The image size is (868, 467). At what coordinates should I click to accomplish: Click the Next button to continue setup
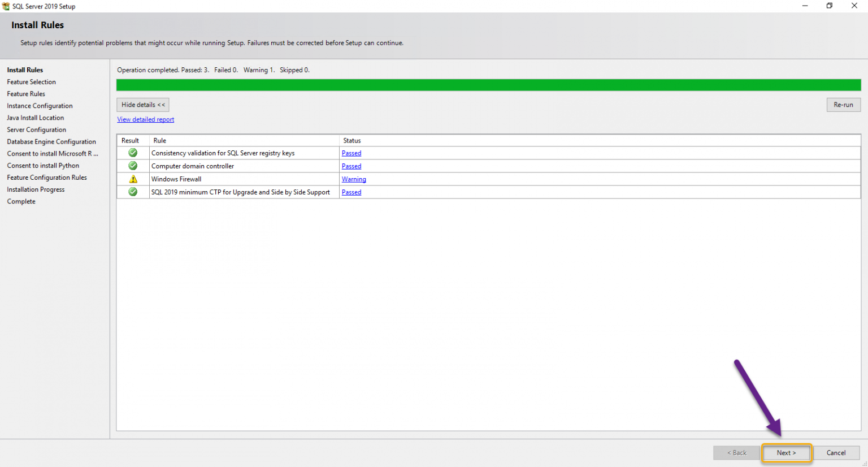click(x=786, y=453)
